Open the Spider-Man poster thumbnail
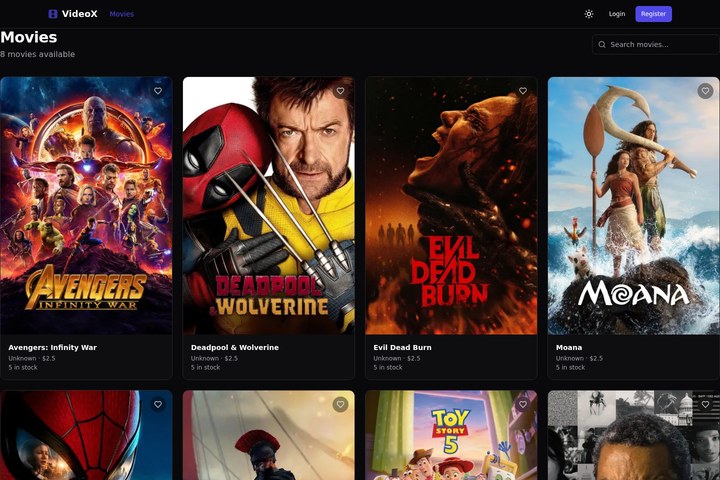This screenshot has width=720, height=480. pos(86,435)
